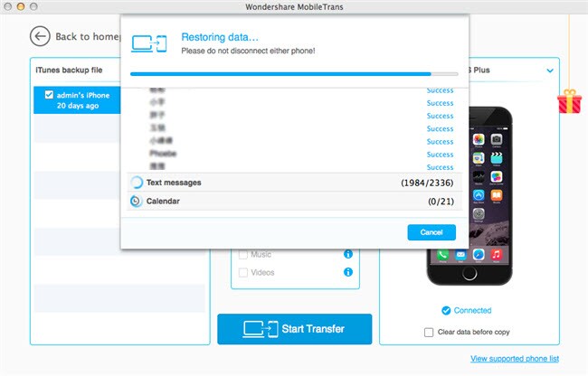The image size is (588, 376).
Task: Click the (0/21) calendar count
Action: pos(441,202)
